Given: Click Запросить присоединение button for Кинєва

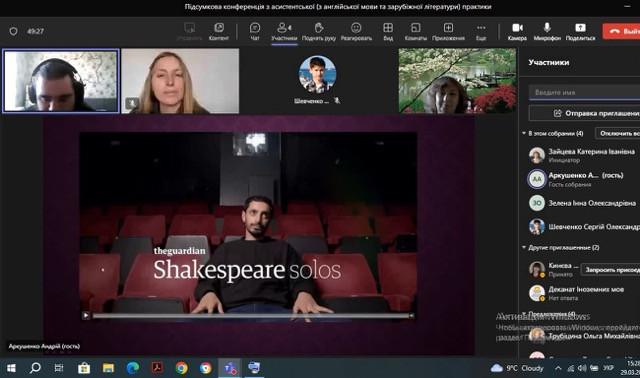Looking at the screenshot, I should (x=611, y=270).
